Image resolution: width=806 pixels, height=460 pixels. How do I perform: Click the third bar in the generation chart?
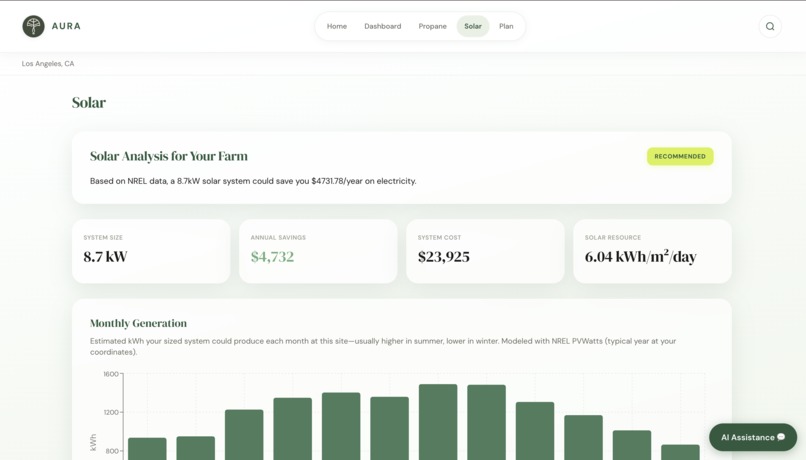point(244,435)
